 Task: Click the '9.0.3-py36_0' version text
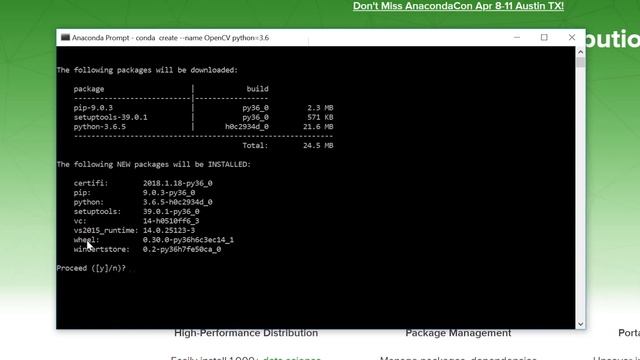[169, 193]
